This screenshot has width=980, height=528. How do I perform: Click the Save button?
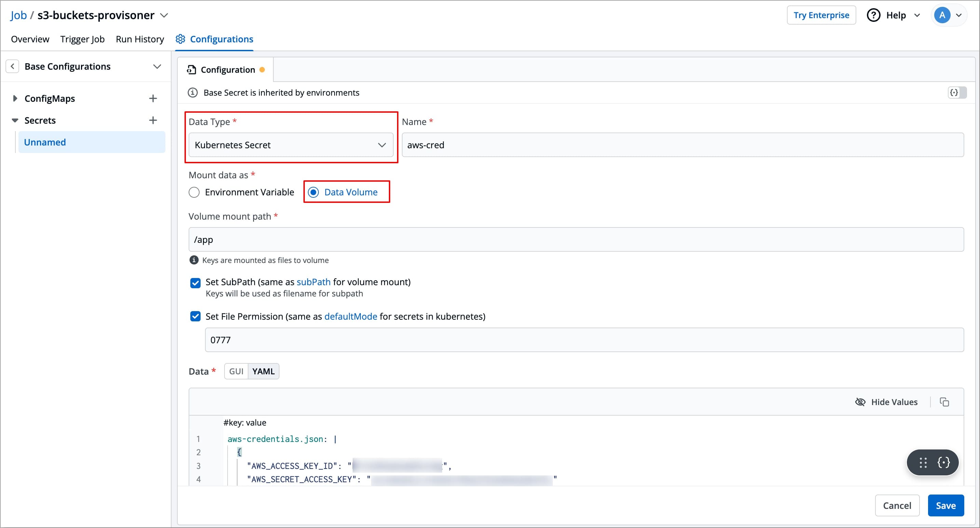(x=945, y=505)
